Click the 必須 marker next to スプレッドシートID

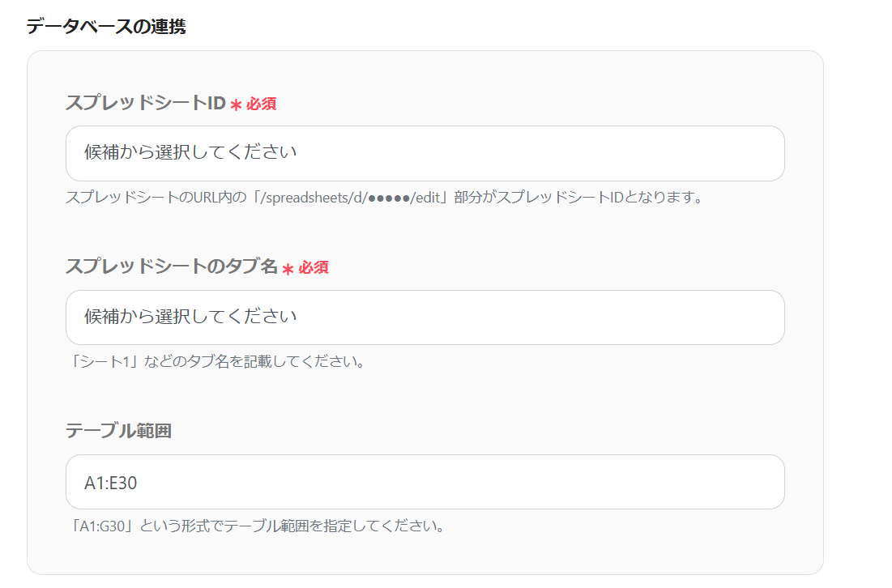[x=262, y=104]
